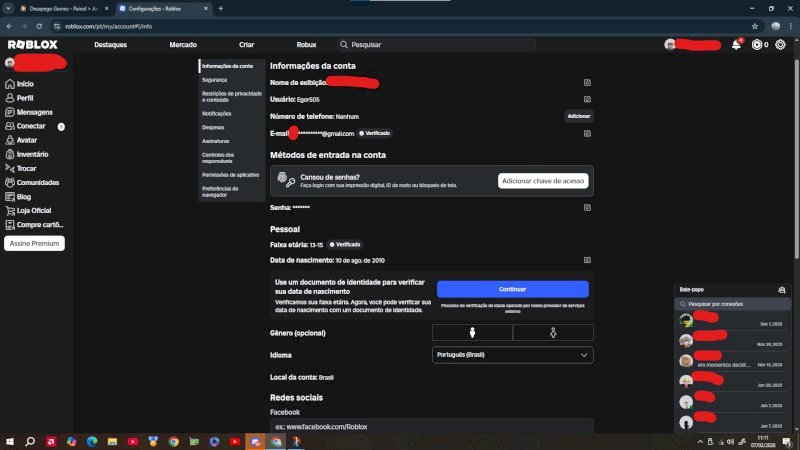Open the Chrome tab search dropdown arrow
Viewport: 800px width, 450px height.
(8, 8)
